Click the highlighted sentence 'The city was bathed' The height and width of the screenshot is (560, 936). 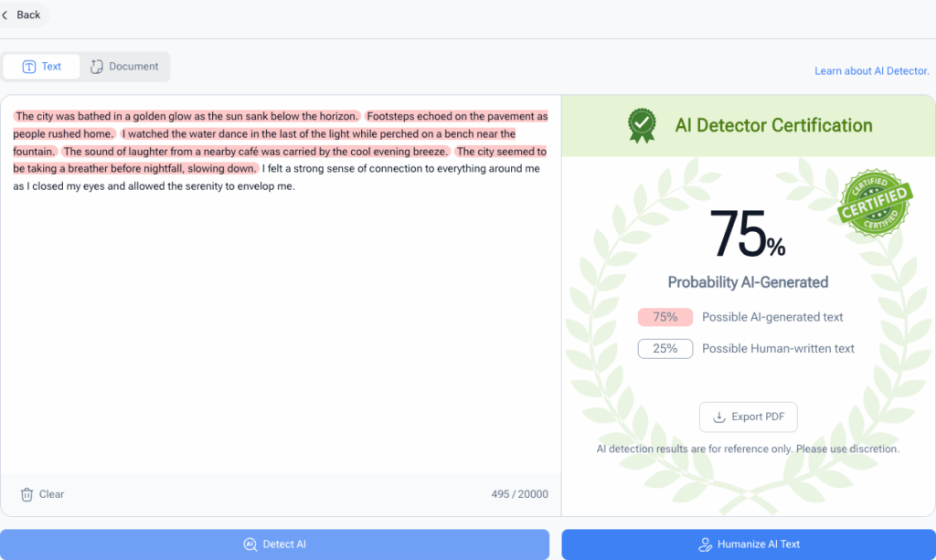[186, 116]
